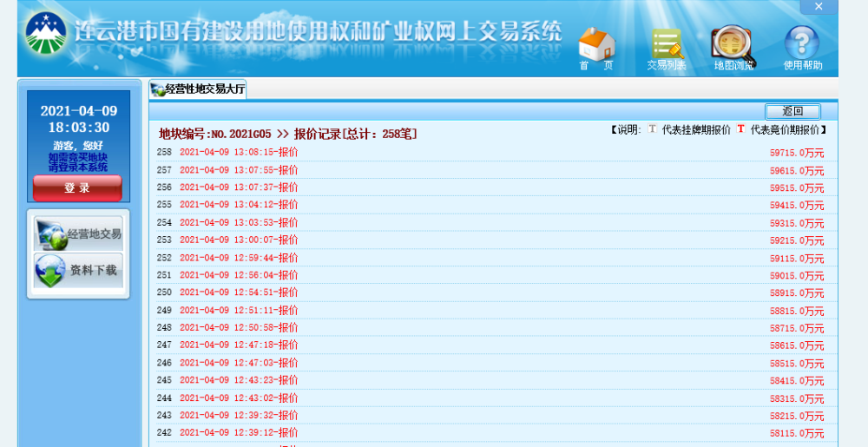Viewport: 868px width, 447px height.
Task: Click the 13:07:55 bid entry in row 257
Action: pos(238,169)
